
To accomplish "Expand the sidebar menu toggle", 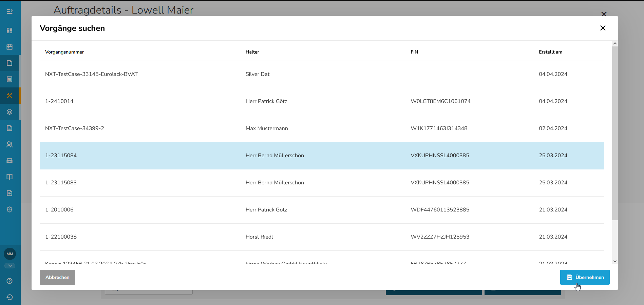I will click(10, 12).
